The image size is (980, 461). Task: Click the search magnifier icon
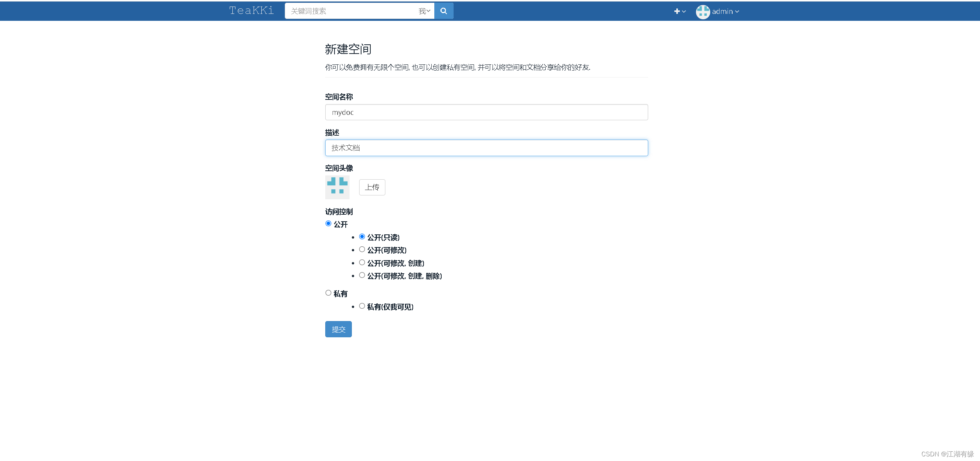click(x=444, y=11)
